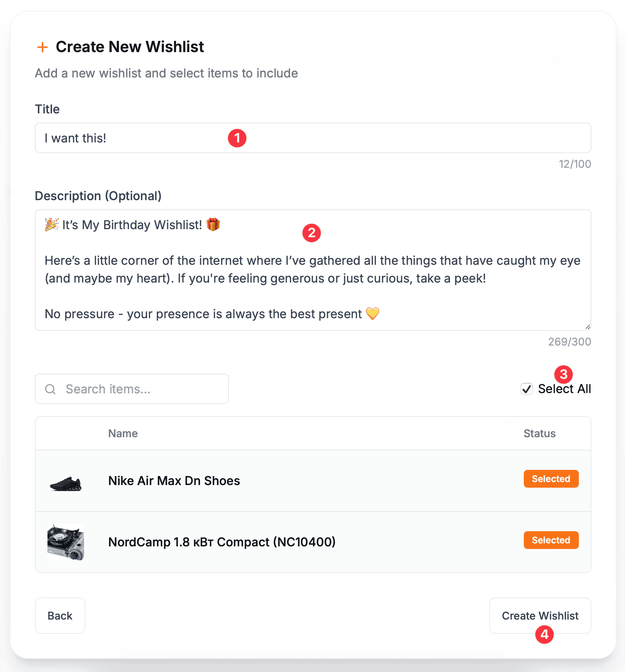Click red annotation badge number 3
The image size is (625, 672).
[563, 374]
